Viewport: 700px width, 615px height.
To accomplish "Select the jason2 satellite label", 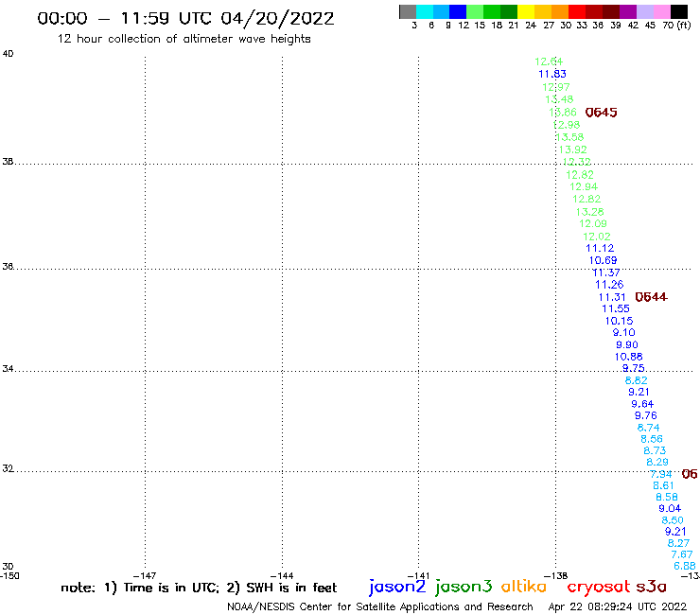I will [397, 587].
